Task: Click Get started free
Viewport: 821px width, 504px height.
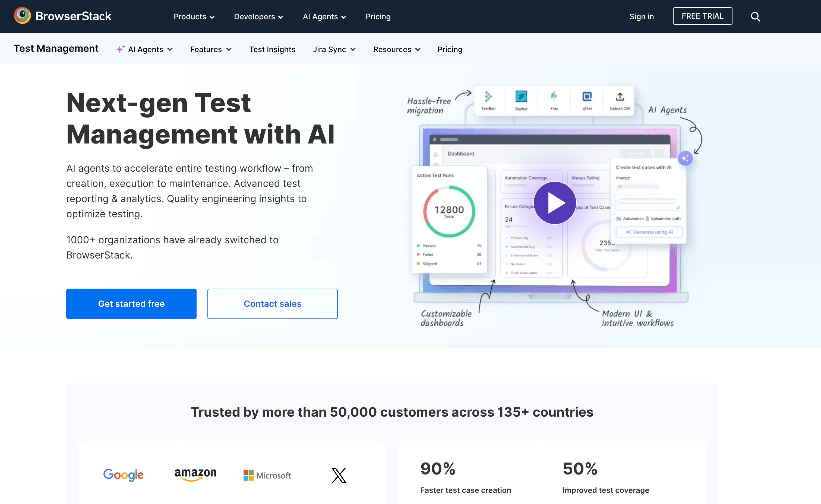Action: [131, 304]
